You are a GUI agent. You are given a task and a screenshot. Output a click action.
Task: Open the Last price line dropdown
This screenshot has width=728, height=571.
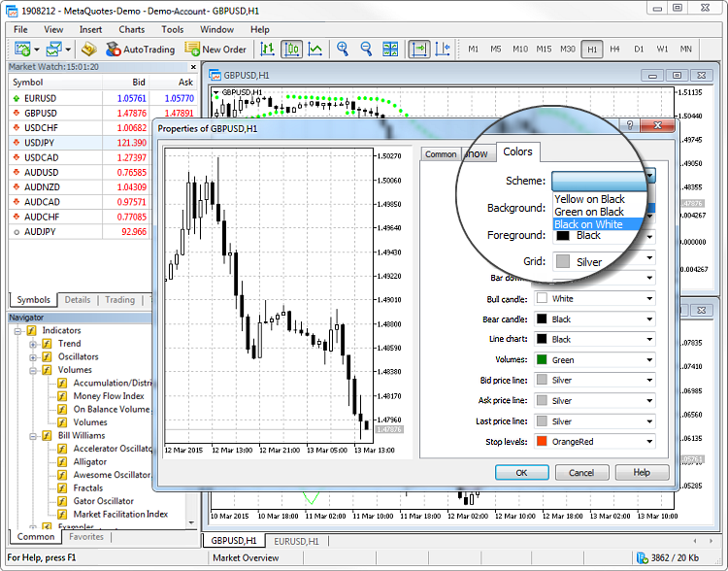tap(595, 421)
